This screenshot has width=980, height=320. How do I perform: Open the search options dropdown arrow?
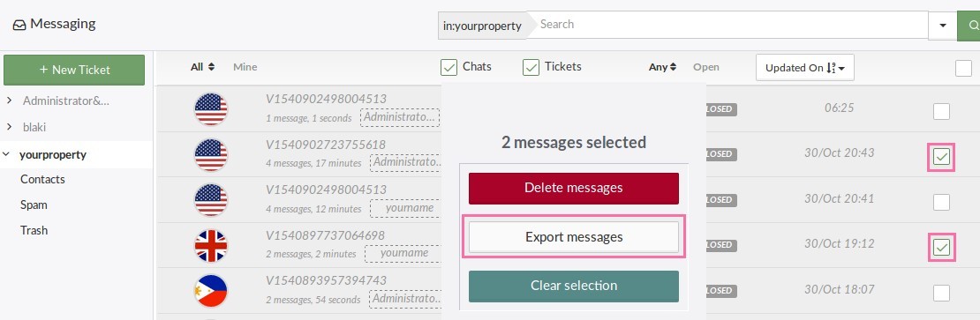coord(943,26)
